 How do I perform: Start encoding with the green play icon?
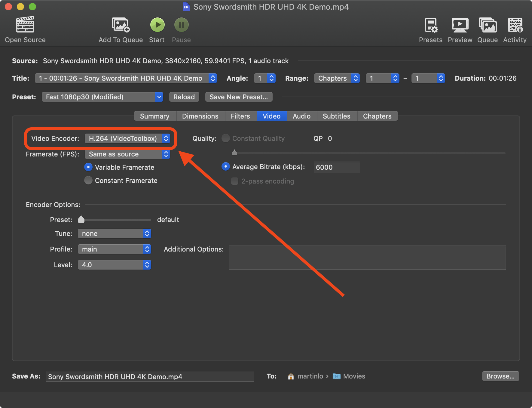tap(157, 25)
